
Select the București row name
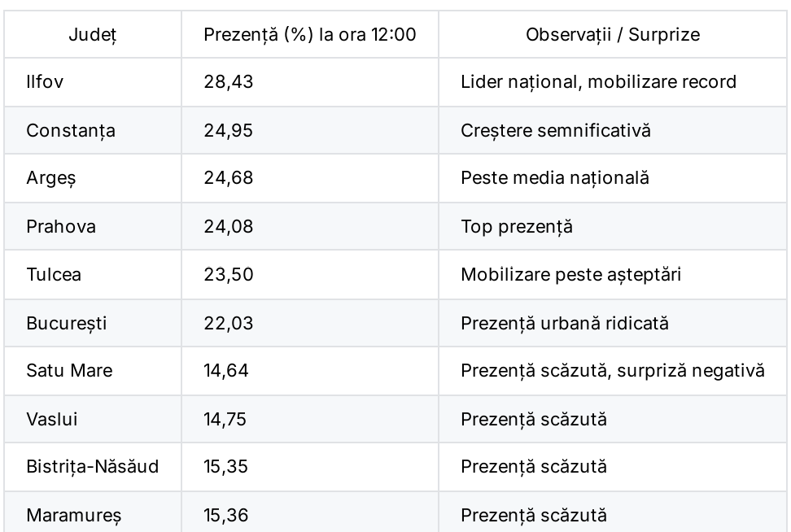(67, 323)
